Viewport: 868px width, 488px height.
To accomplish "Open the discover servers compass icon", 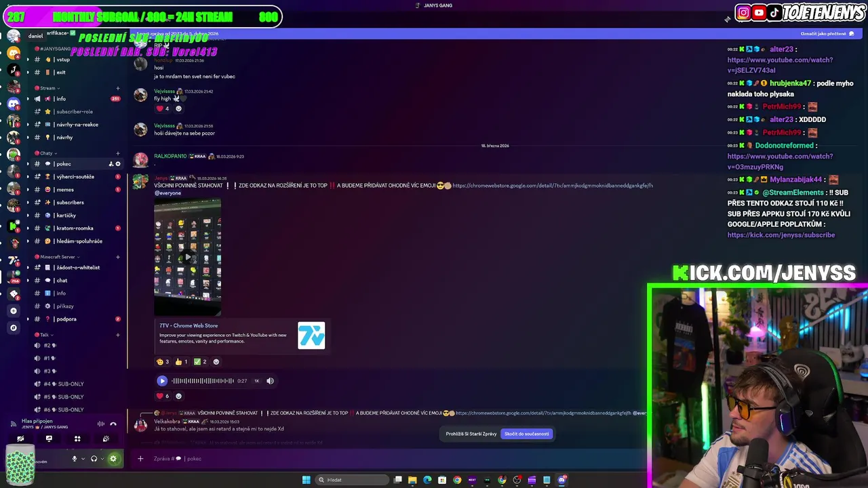I will (x=14, y=328).
